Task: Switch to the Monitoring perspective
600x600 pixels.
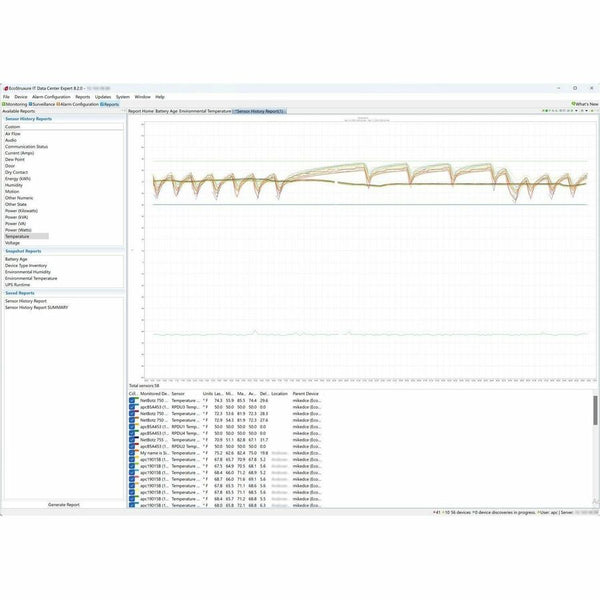Action: pos(15,104)
